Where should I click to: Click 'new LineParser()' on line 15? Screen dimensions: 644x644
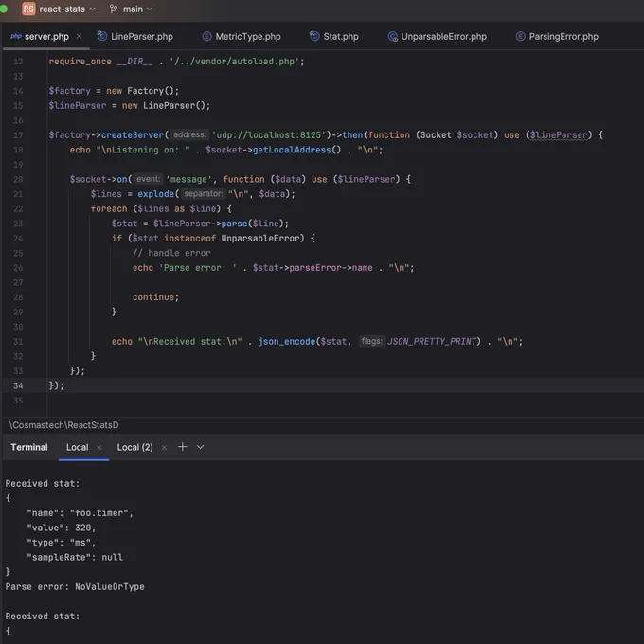(166, 105)
